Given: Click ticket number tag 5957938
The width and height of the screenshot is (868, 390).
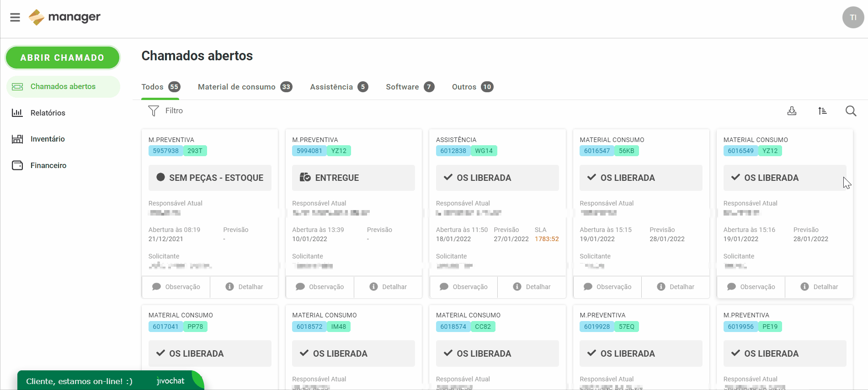Looking at the screenshot, I should coord(165,151).
